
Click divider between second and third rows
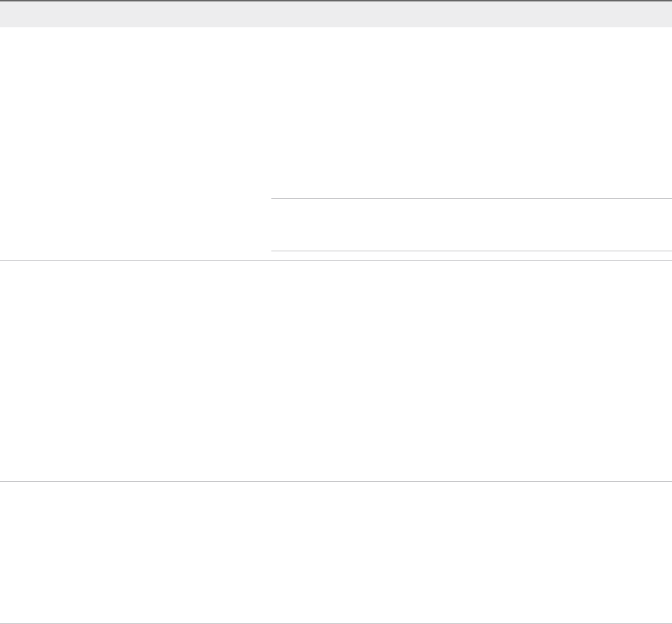click(x=336, y=481)
